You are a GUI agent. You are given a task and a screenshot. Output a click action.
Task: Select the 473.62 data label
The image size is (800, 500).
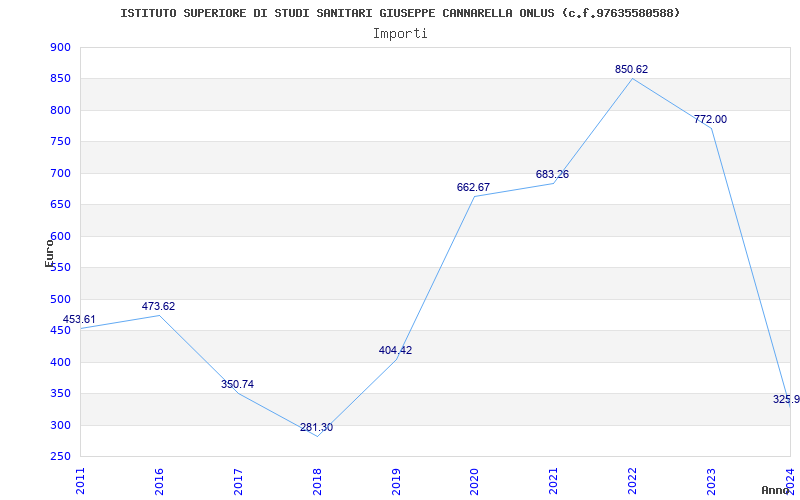tap(158, 307)
